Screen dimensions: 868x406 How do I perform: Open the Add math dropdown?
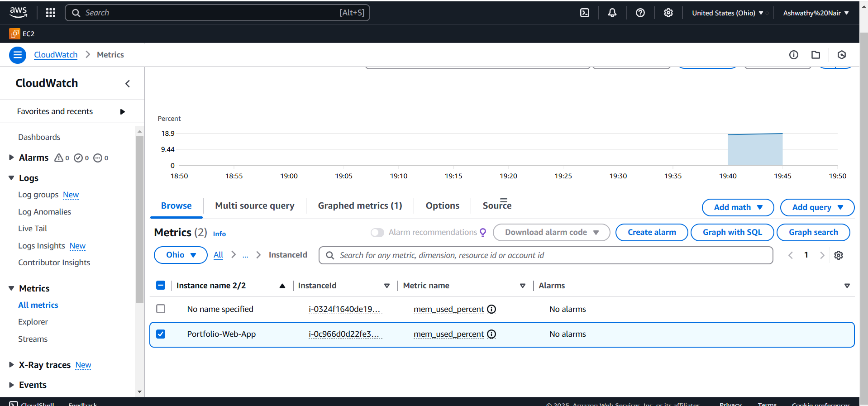738,207
